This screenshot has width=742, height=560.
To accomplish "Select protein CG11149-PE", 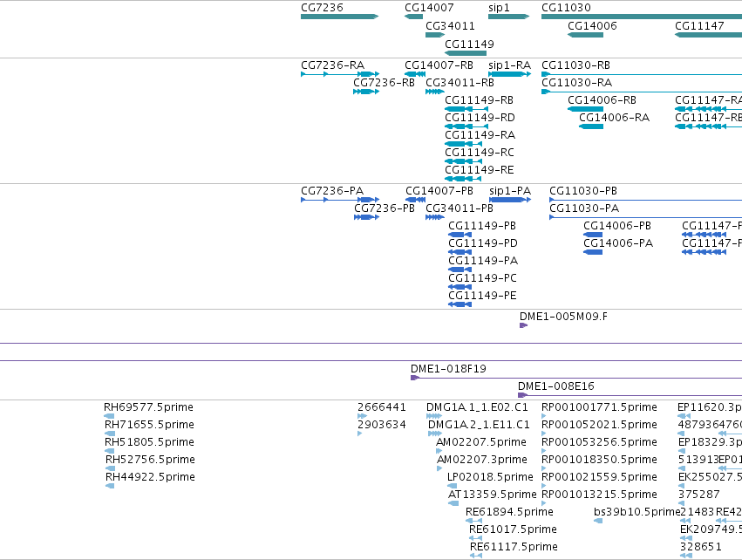I will coord(460,304).
